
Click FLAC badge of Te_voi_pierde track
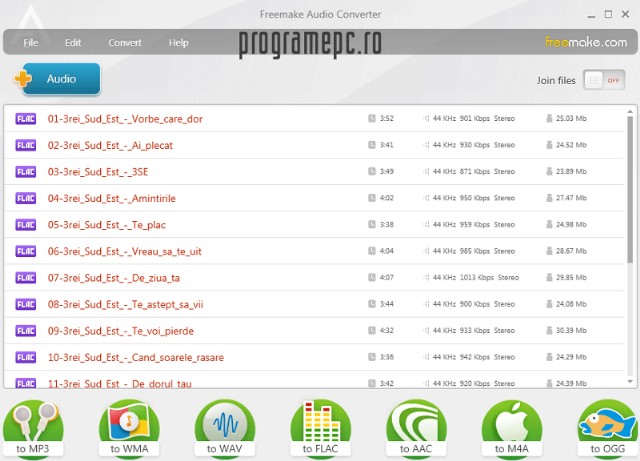pos(26,331)
